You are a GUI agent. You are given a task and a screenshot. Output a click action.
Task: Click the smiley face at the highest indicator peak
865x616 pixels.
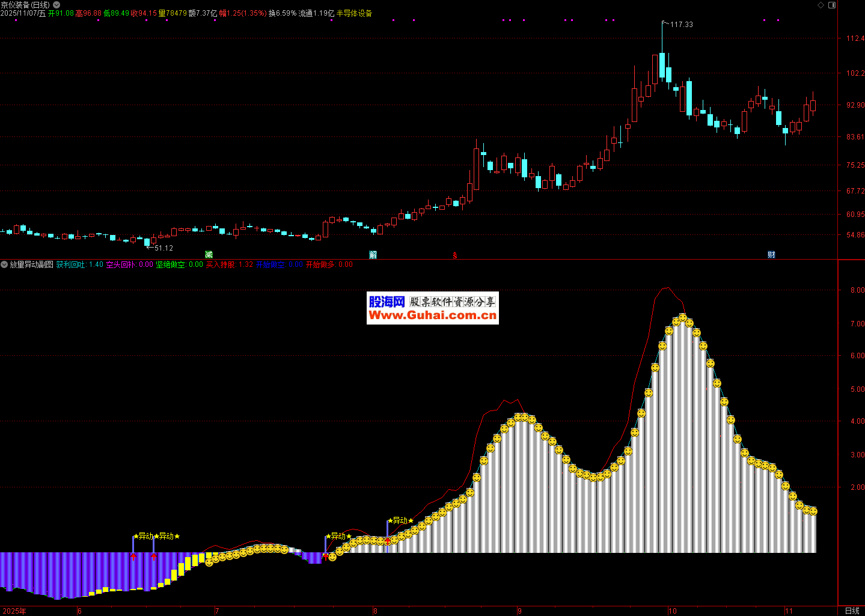tap(682, 317)
